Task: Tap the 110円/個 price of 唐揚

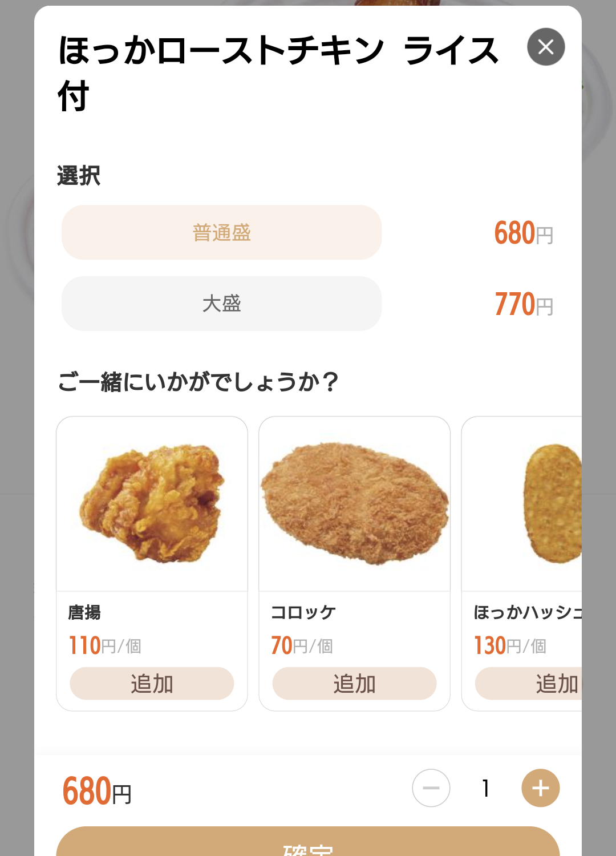Action: pos(105,646)
